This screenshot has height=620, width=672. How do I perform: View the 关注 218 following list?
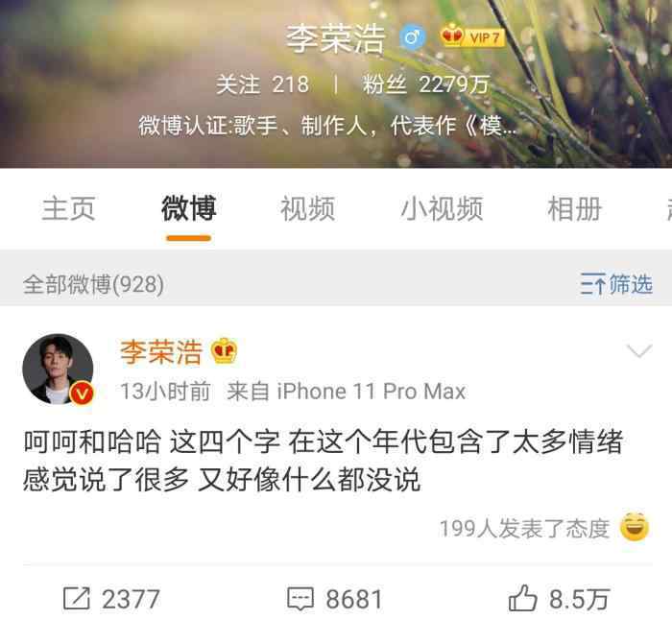point(262,84)
